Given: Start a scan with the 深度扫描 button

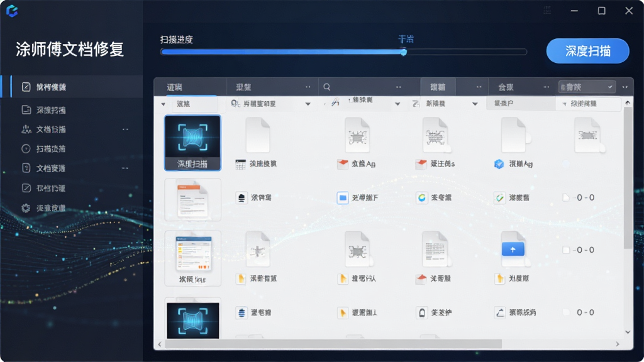Looking at the screenshot, I should coord(588,51).
